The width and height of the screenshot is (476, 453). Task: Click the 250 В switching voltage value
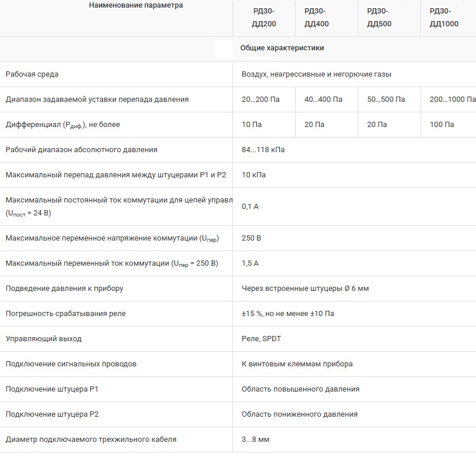click(251, 238)
